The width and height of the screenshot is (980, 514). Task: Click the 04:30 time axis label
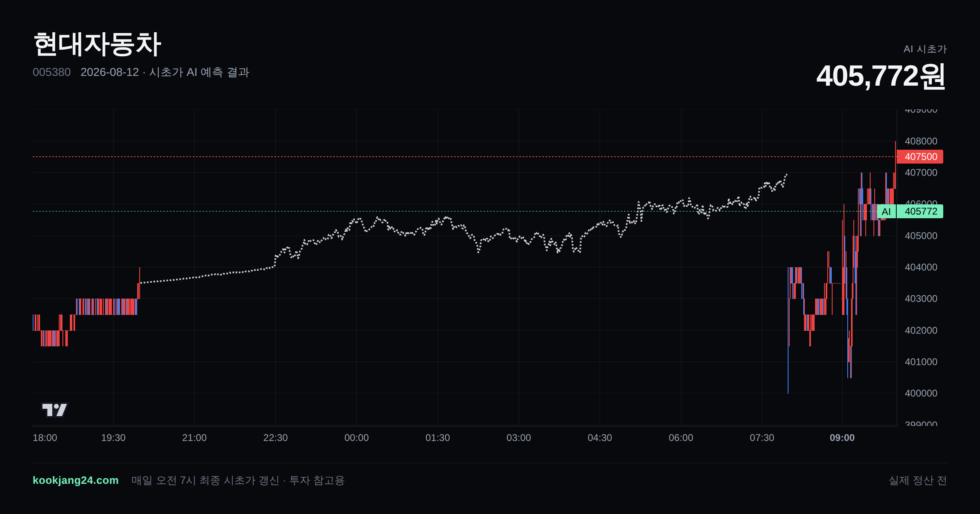(600, 438)
